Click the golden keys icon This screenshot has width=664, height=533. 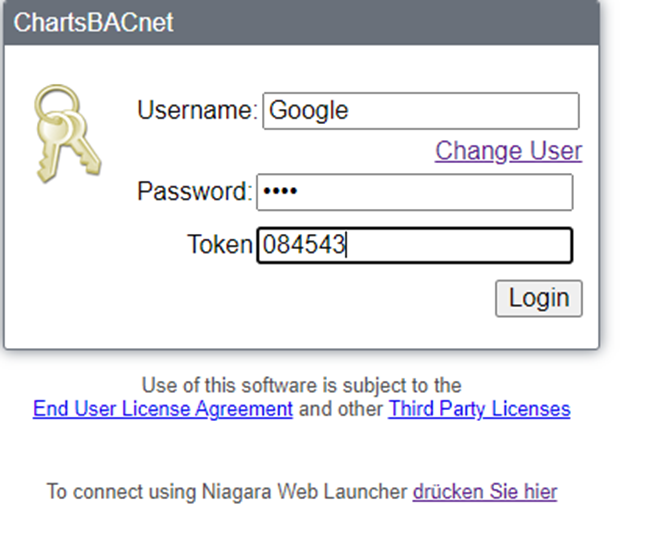[68, 133]
